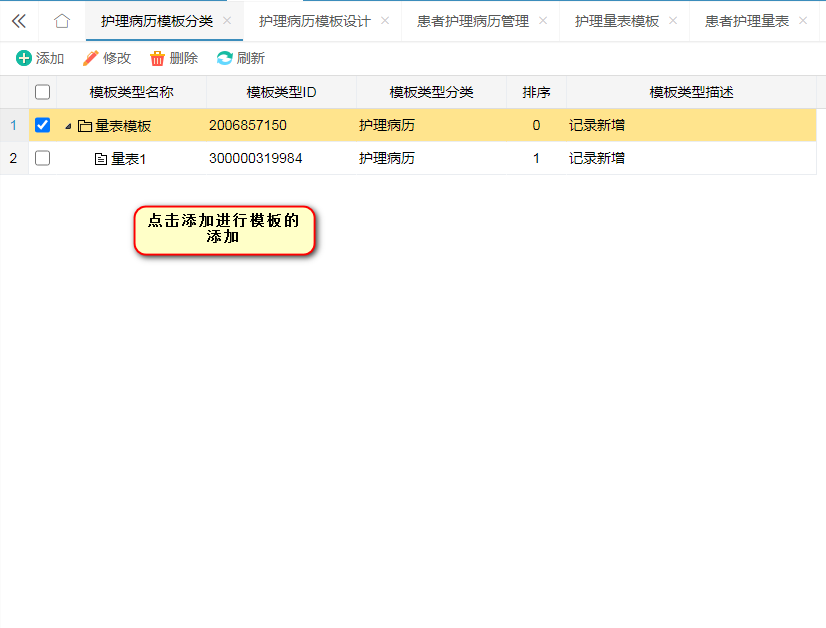Click the trash can Delete icon

[158, 58]
